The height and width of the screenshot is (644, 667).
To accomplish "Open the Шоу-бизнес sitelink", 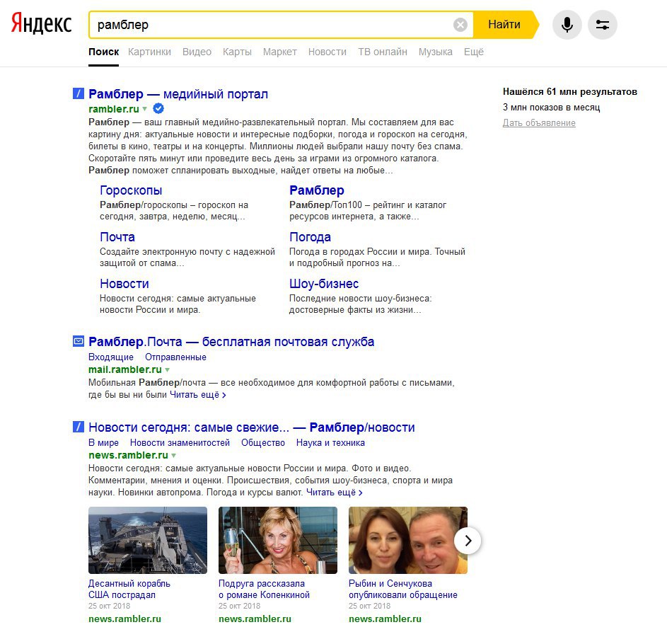I will click(x=324, y=284).
